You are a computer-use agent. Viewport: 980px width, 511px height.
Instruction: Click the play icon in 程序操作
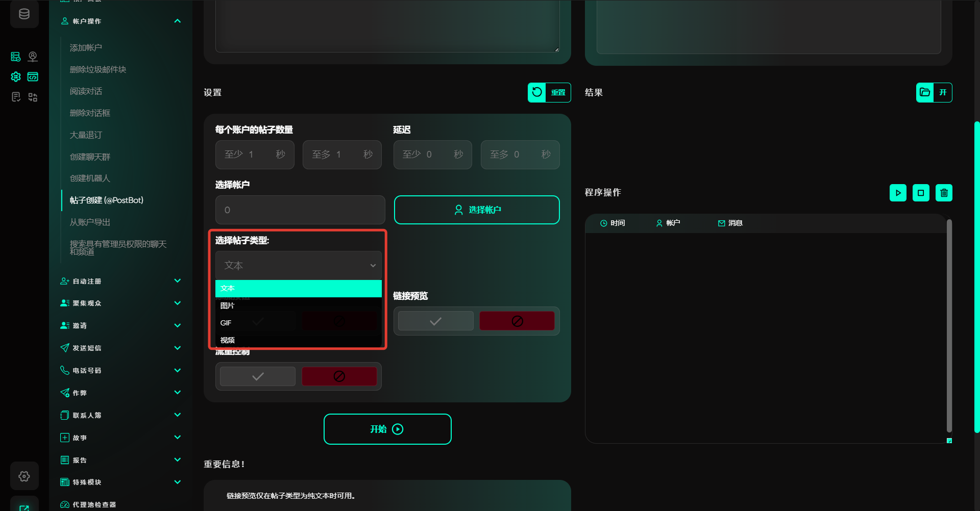coord(898,193)
